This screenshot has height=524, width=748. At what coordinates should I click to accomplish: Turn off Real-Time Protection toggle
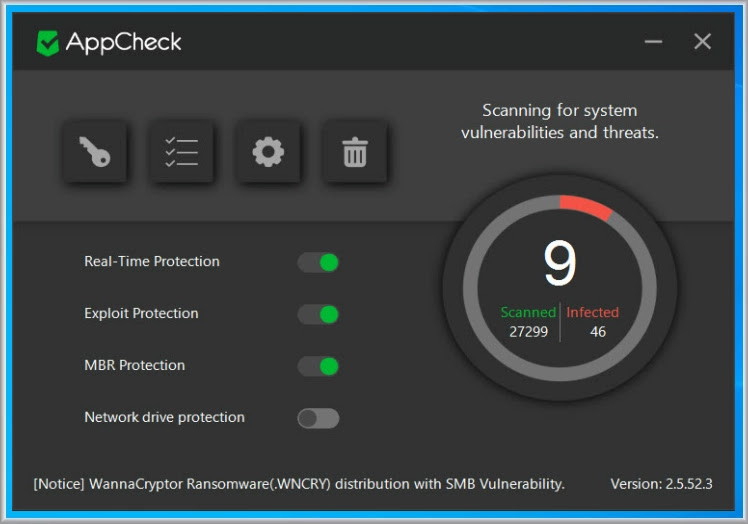click(318, 262)
